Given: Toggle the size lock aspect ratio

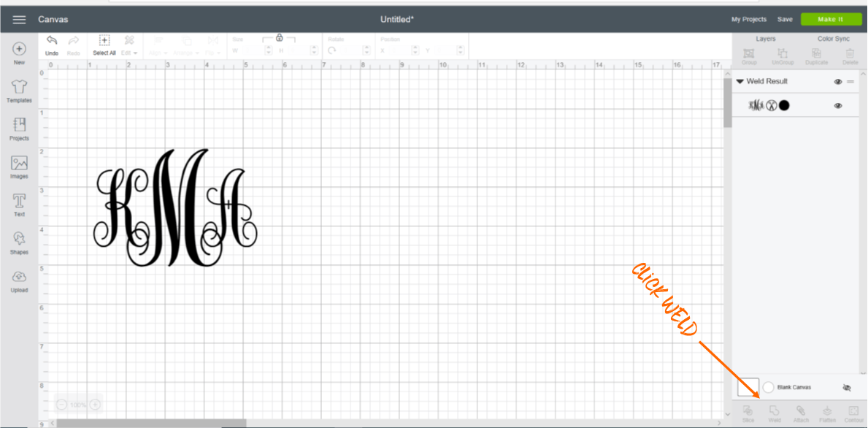Looking at the screenshot, I should (x=280, y=37).
